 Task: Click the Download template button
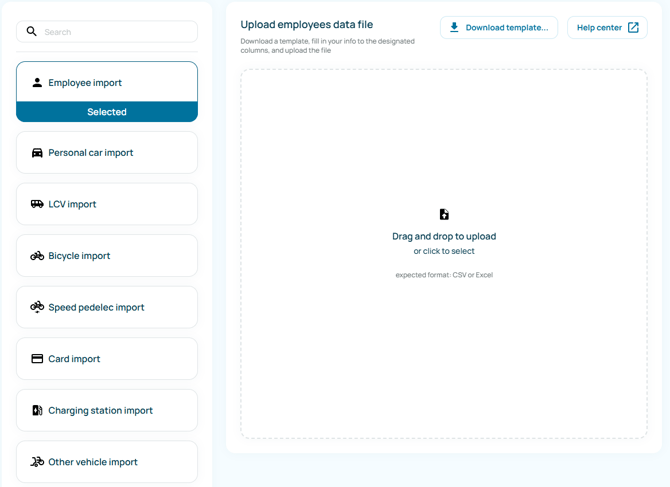click(499, 27)
